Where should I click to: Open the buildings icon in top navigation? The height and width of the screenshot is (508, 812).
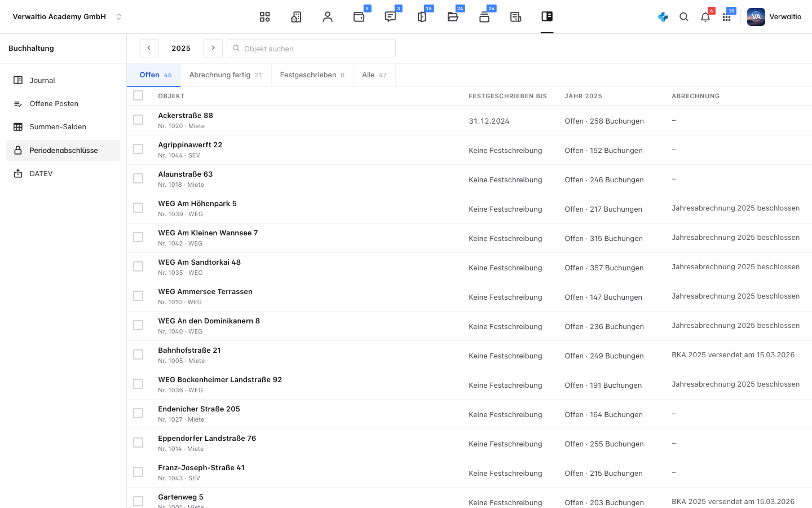tap(296, 17)
